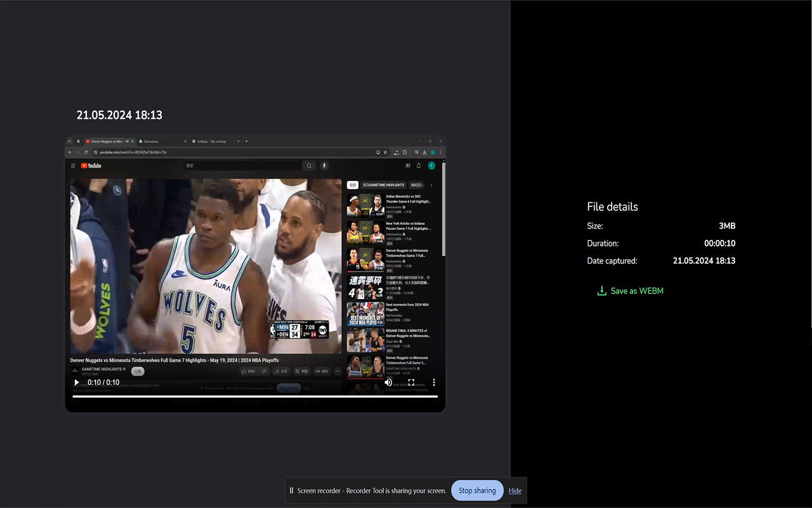Open the video player's three-dot options menu
The height and width of the screenshot is (508, 812).
pyautogui.click(x=434, y=382)
